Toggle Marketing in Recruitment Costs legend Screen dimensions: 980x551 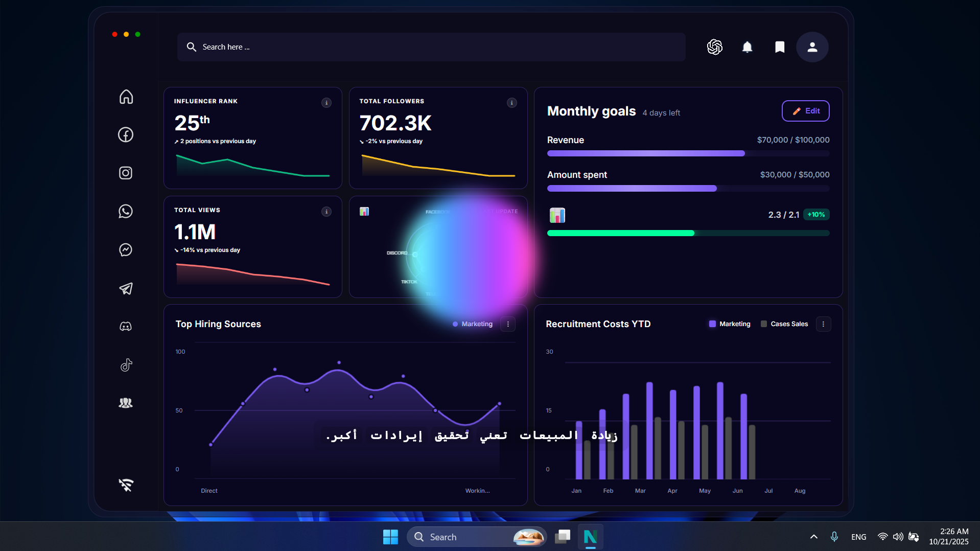click(729, 324)
